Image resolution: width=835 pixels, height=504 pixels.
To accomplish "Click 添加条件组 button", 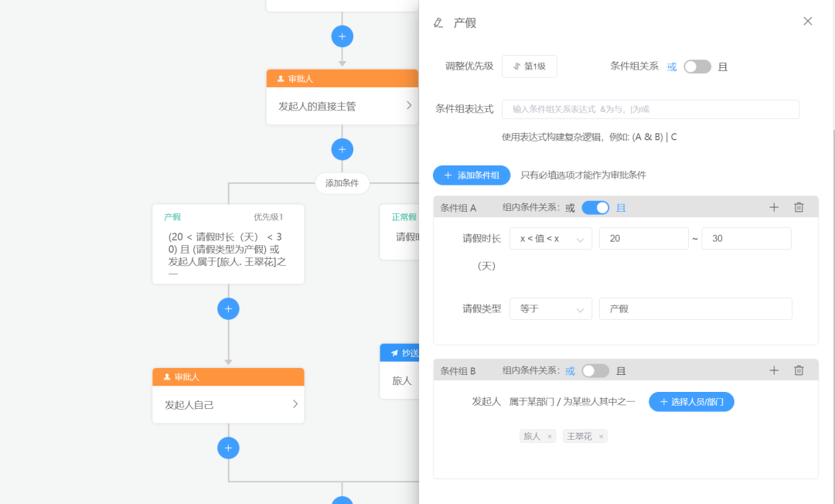I will (472, 175).
